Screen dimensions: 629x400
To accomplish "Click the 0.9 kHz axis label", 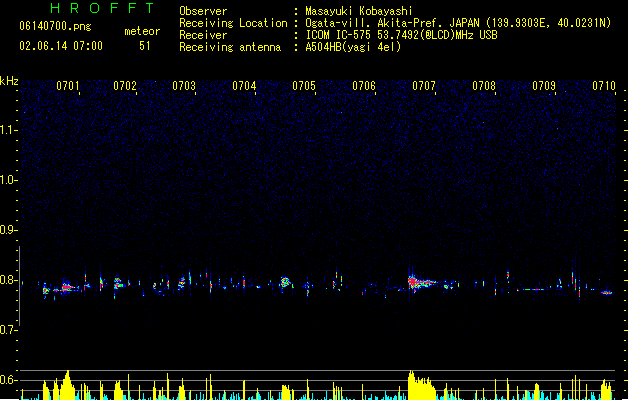I will coord(8,230).
